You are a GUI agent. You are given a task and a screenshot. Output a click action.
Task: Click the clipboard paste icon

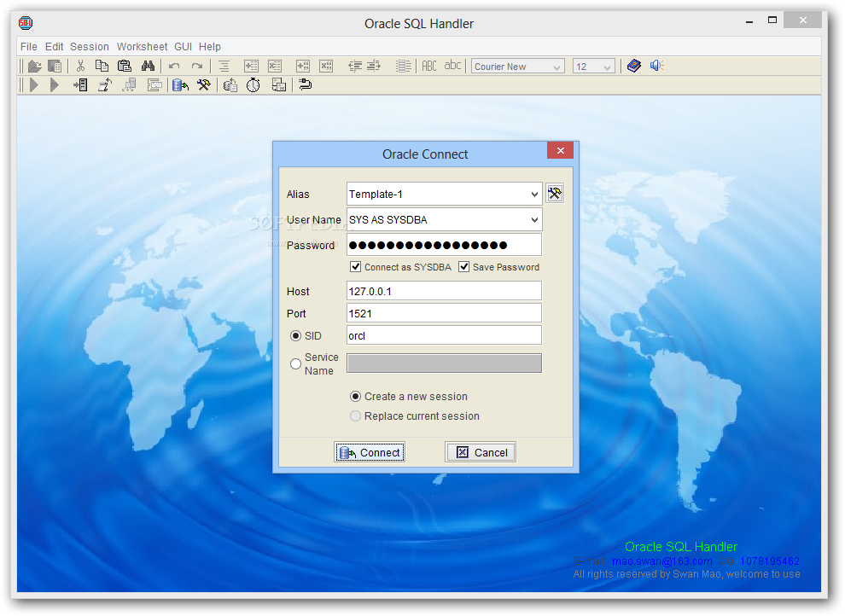[x=125, y=66]
